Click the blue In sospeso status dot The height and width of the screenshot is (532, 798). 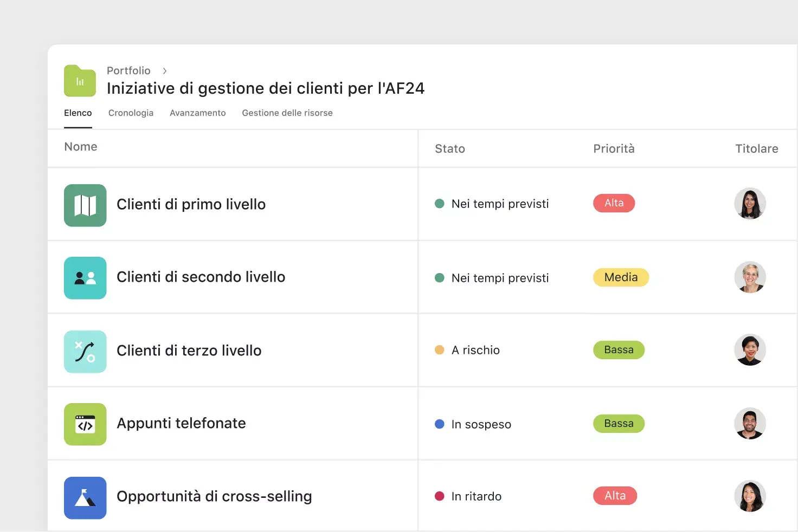pos(439,424)
